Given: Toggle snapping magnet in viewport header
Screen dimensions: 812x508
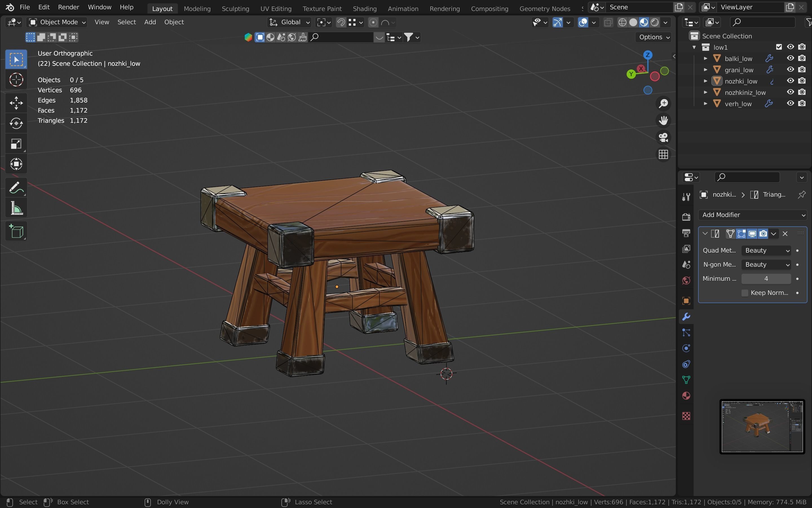Looking at the screenshot, I should [x=341, y=23].
